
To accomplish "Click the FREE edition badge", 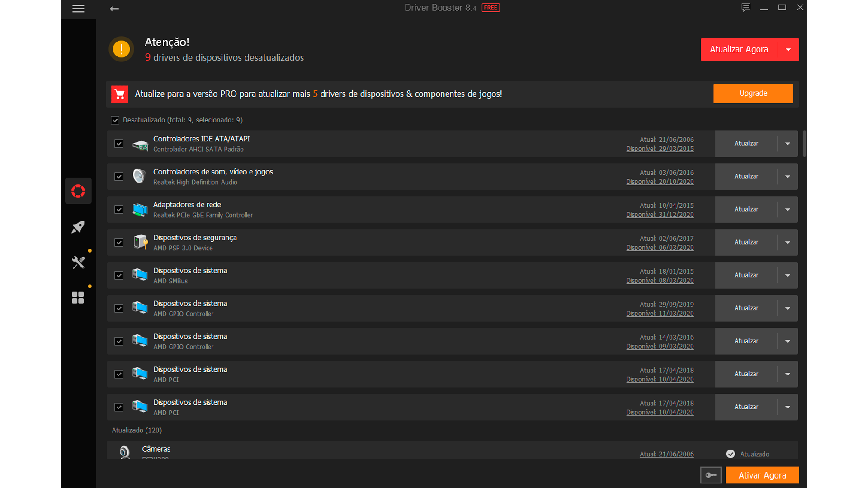I will coord(491,8).
